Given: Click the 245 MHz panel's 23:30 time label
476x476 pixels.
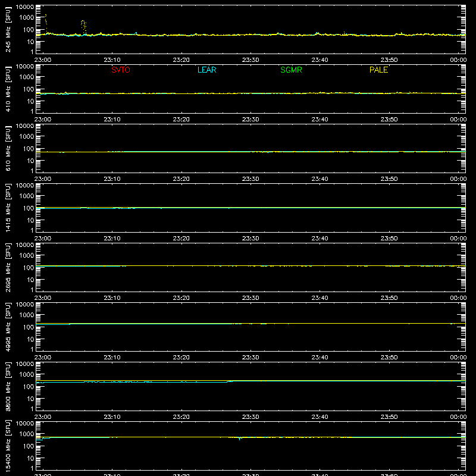Looking at the screenshot, I should pos(250,60).
